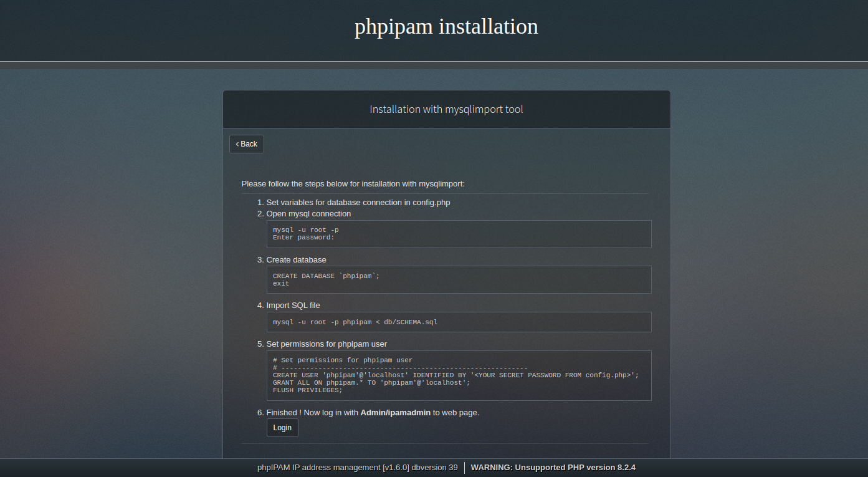Image resolution: width=868 pixels, height=477 pixels.
Task: Select step 1 about config.php variables
Action: point(358,203)
